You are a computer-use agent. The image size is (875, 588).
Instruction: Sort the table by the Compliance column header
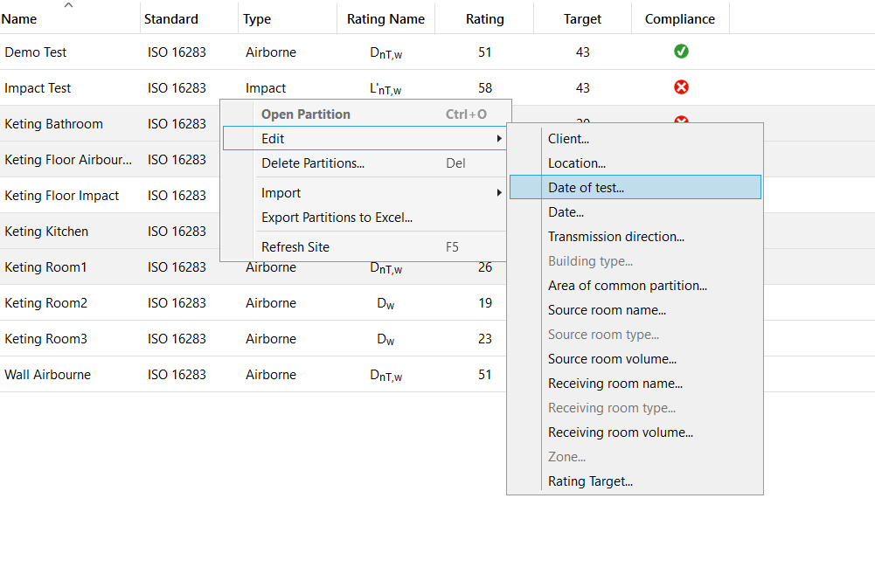point(679,19)
